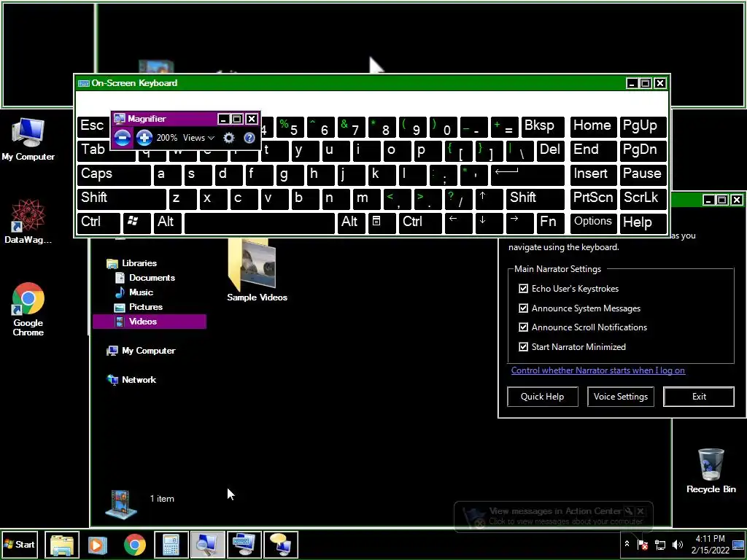Click the up arrow key
Screen dimensions: 747x560
click(489, 198)
